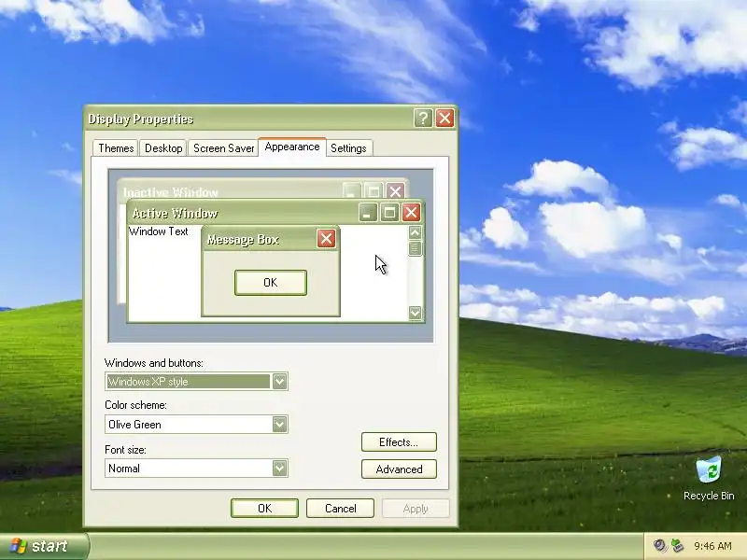Click the Inactive Window preview title

[171, 192]
